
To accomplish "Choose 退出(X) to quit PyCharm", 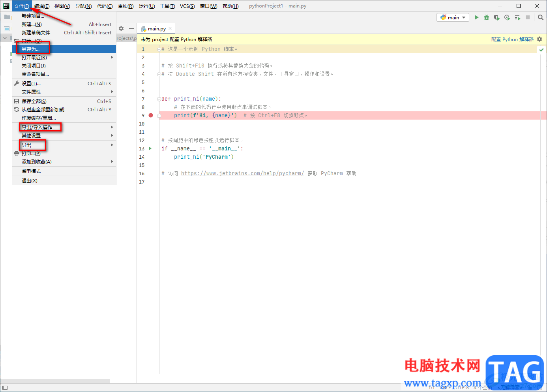I will (64, 180).
